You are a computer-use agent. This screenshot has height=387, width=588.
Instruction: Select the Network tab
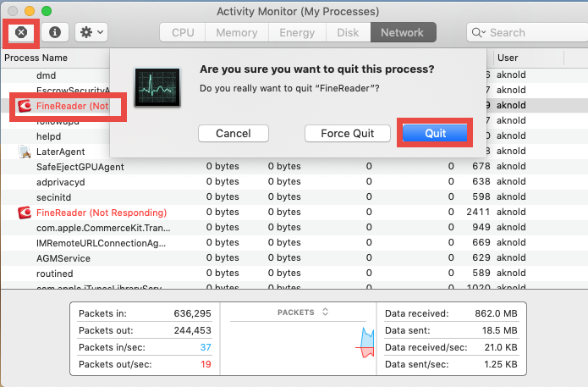pyautogui.click(x=403, y=33)
